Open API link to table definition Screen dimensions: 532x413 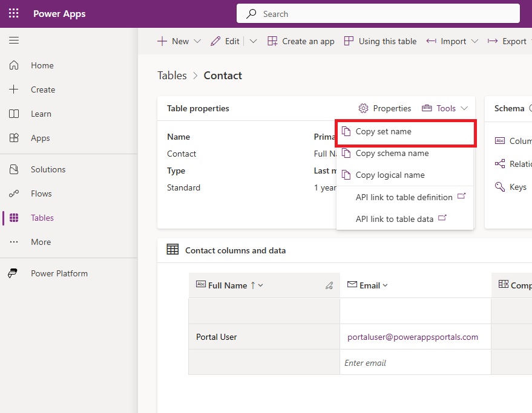(405, 197)
